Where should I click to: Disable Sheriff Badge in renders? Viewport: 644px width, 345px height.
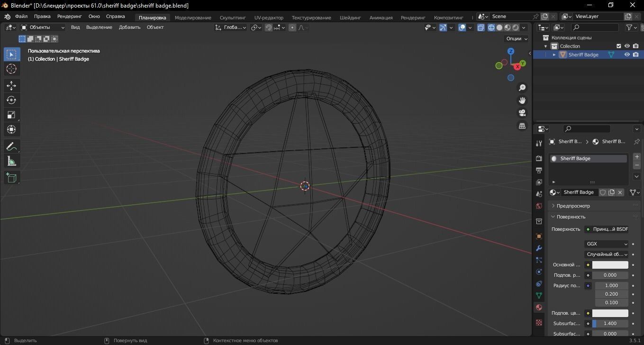635,54
